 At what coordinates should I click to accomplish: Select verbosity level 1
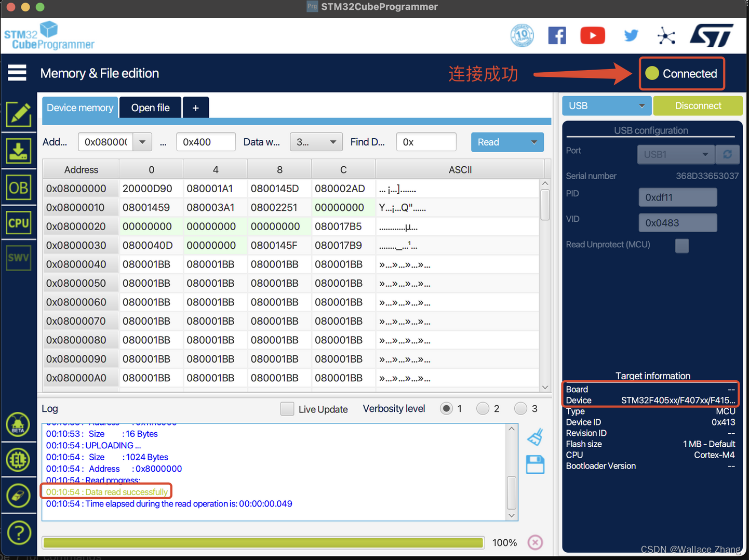pyautogui.click(x=446, y=409)
